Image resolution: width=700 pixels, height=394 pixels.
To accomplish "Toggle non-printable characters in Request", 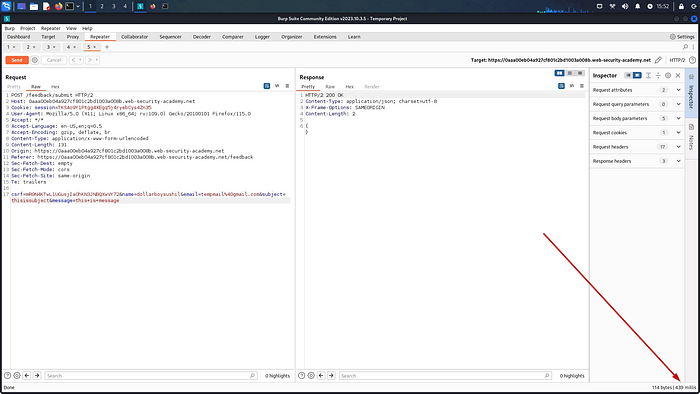I will (277, 86).
